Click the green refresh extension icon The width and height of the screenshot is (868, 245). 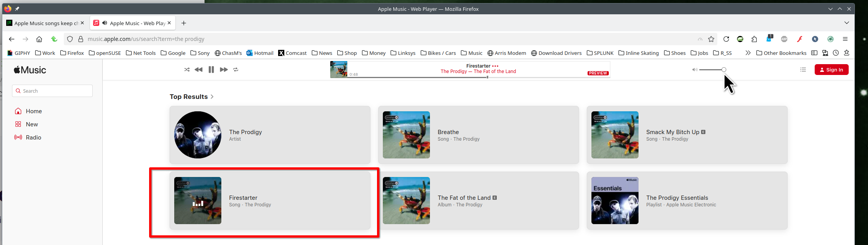(54, 39)
